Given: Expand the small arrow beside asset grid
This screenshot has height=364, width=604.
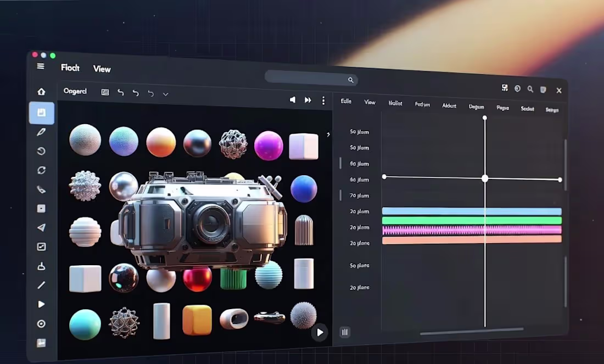Looking at the screenshot, I should click(x=328, y=135).
